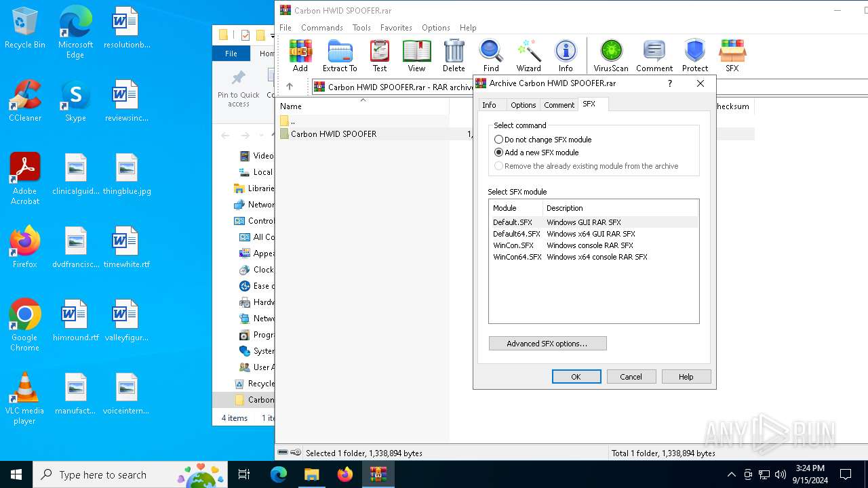Choose the Default64.SFX module

point(593,234)
